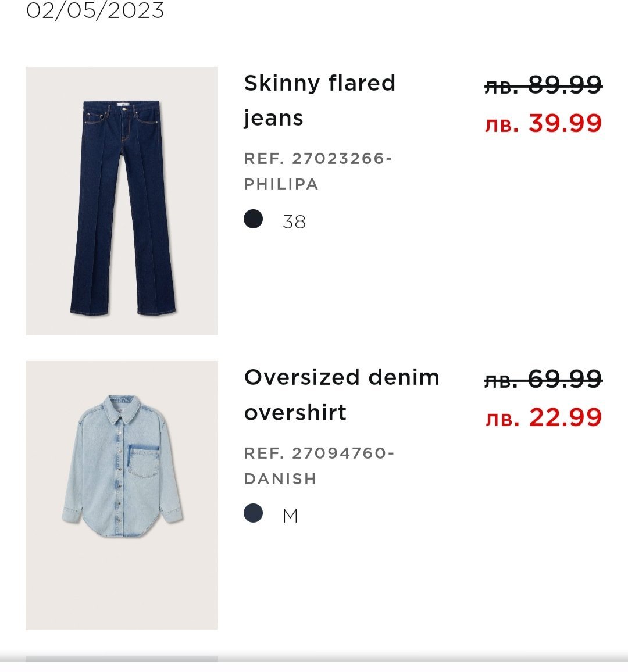Screen dimensions: 628x672
Task: Click the crossed-out 69.99 original price
Action: pos(543,380)
